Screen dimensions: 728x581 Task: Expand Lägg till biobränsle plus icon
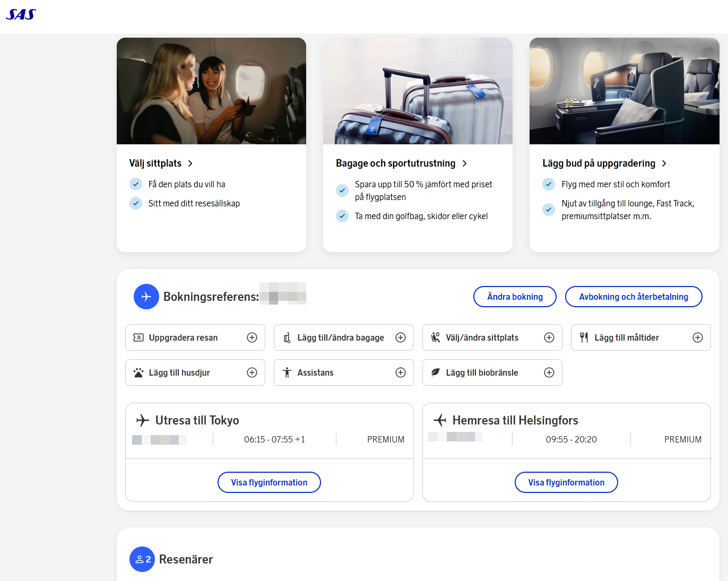point(549,372)
